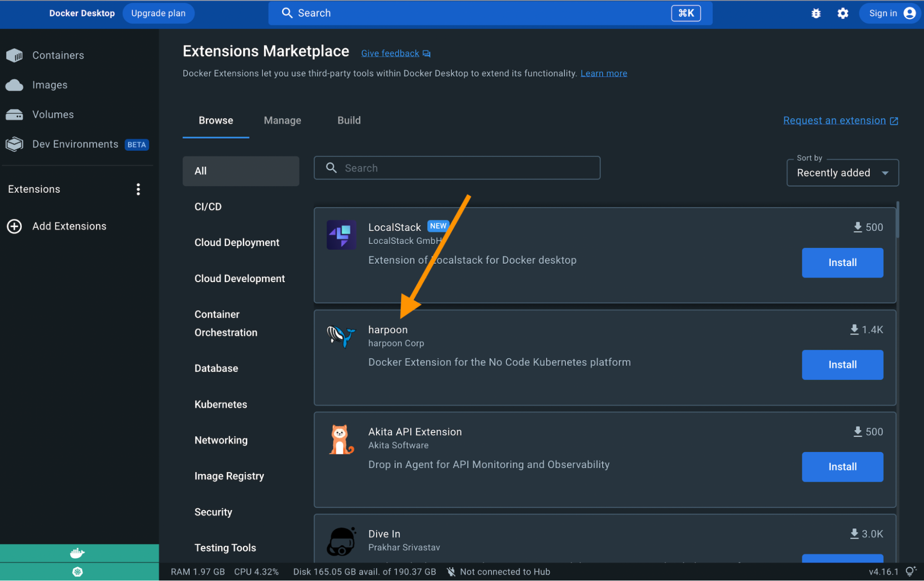The height and width of the screenshot is (581, 924).
Task: Install the LocalStack extension
Action: tap(842, 263)
